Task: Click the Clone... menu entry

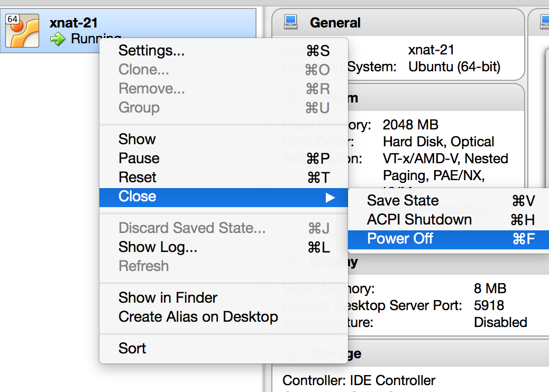Action: pos(143,70)
